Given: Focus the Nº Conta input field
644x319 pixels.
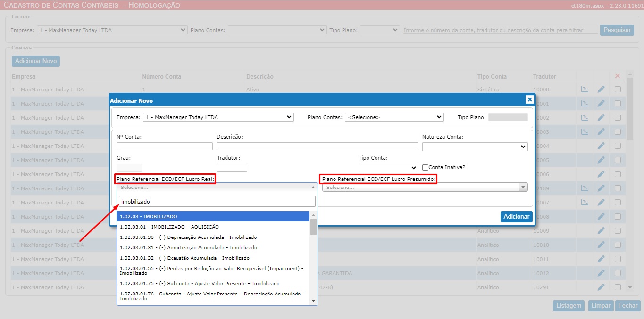Looking at the screenshot, I should pyautogui.click(x=165, y=147).
